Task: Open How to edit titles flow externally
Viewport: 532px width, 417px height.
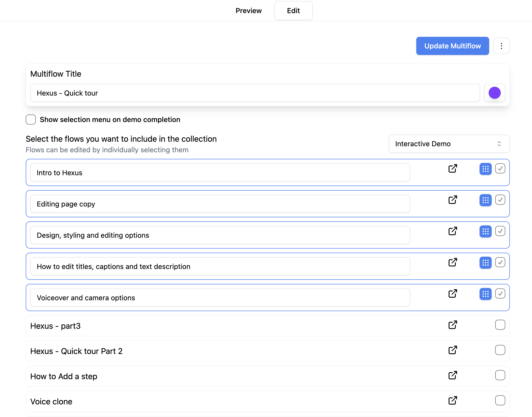Action: coord(453,262)
